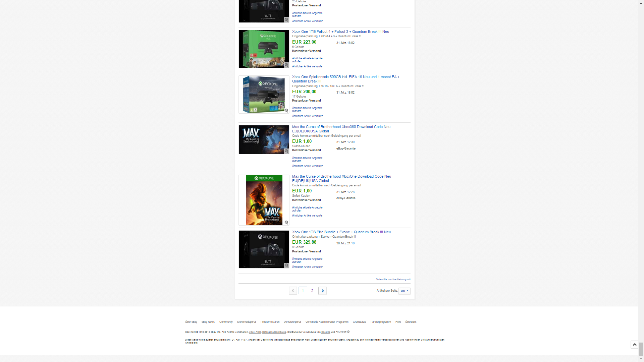Open Max Curse of Brotherhood Xbox360 listing
This screenshot has width=644, height=362.
341,129
